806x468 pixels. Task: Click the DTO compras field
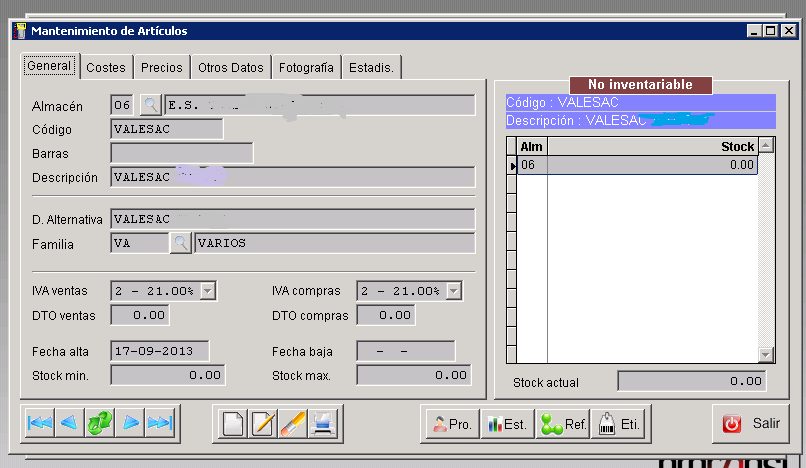click(386, 315)
